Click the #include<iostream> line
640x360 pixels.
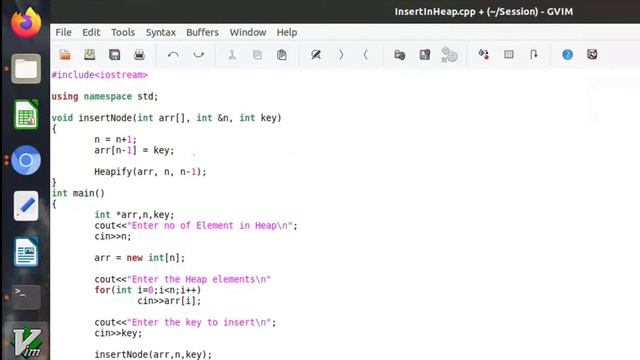[x=100, y=75]
